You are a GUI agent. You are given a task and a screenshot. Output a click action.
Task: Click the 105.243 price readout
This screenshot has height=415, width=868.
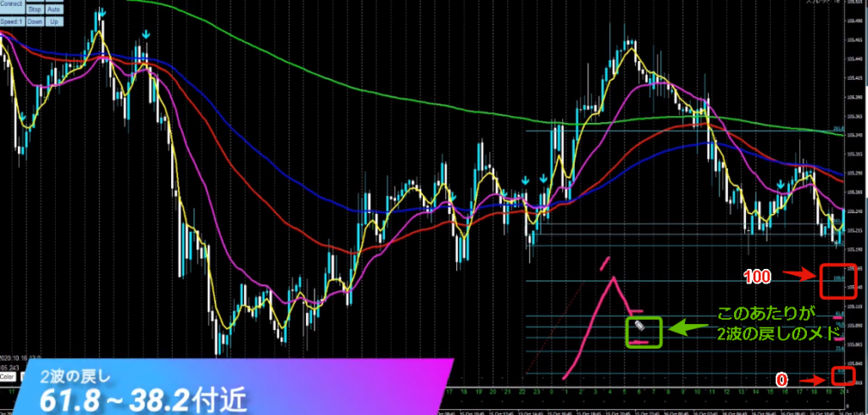pos(10,367)
